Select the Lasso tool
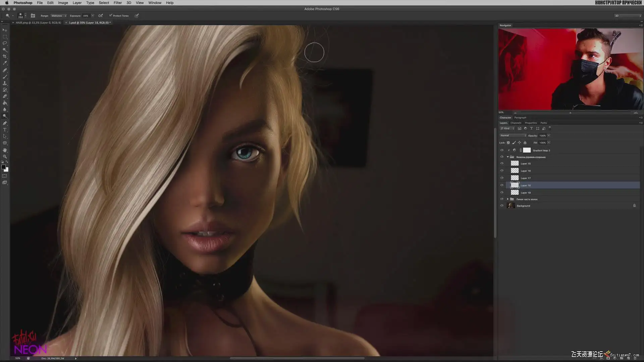The width and height of the screenshot is (644, 362). click(5, 43)
